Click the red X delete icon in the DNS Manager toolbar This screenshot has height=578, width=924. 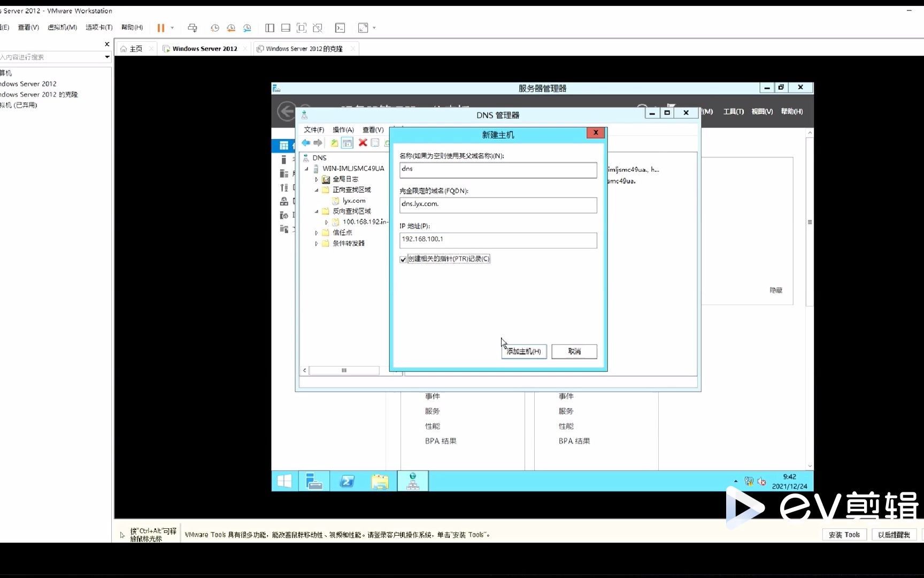click(363, 143)
